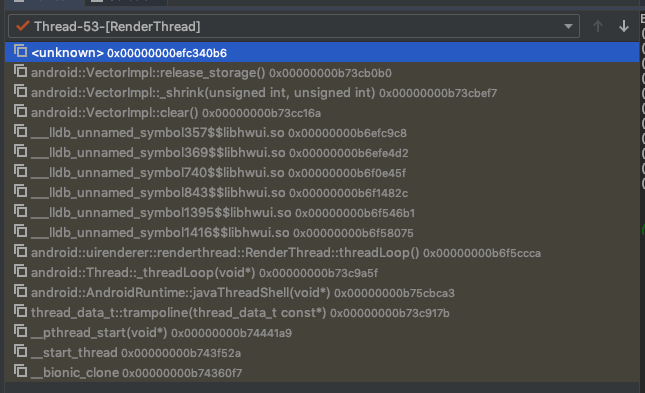Select the AndroidRuntime::javaThreadShell frame
The height and width of the screenshot is (393, 645).
322,293
